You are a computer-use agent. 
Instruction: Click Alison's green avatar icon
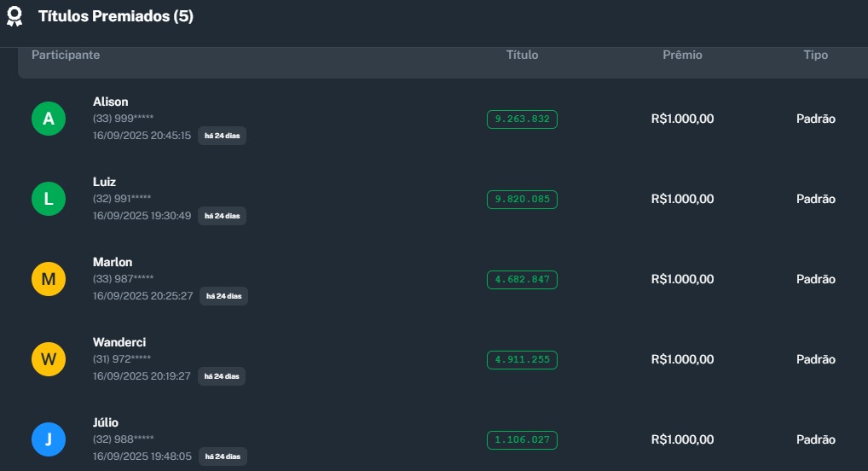click(49, 119)
